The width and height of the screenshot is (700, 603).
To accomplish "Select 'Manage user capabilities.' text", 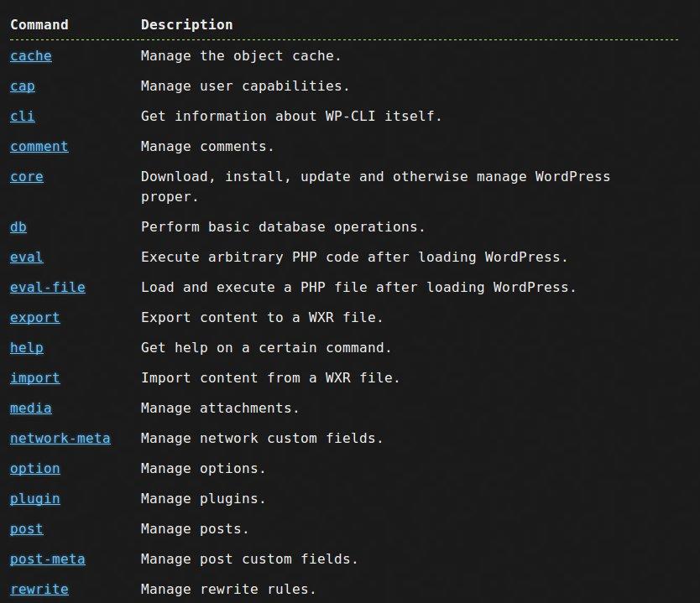I will [245, 86].
